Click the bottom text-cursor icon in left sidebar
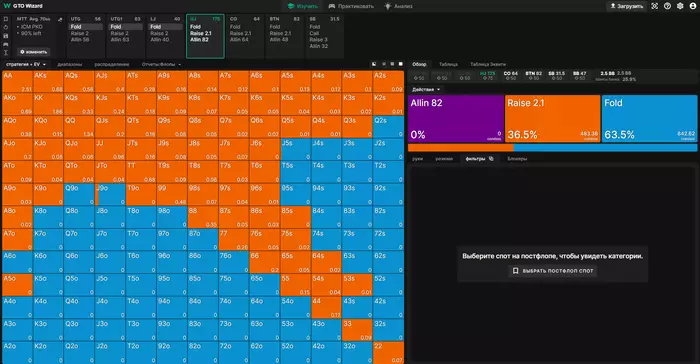Screen dimensions: 700x364 coord(6,53)
